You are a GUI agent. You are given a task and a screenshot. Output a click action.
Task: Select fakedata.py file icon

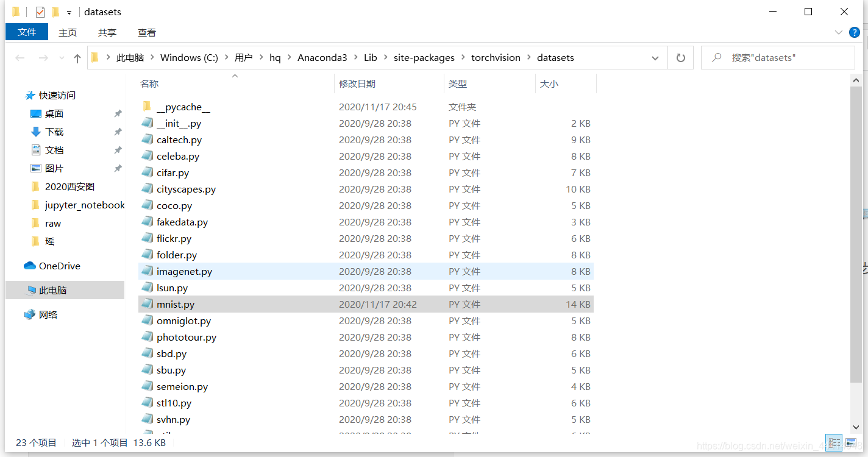[x=147, y=222]
